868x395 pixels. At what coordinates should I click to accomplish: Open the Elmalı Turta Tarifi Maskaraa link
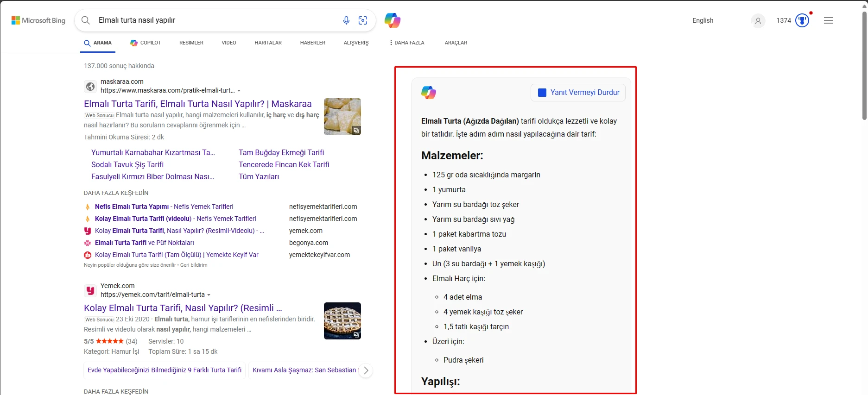(197, 104)
